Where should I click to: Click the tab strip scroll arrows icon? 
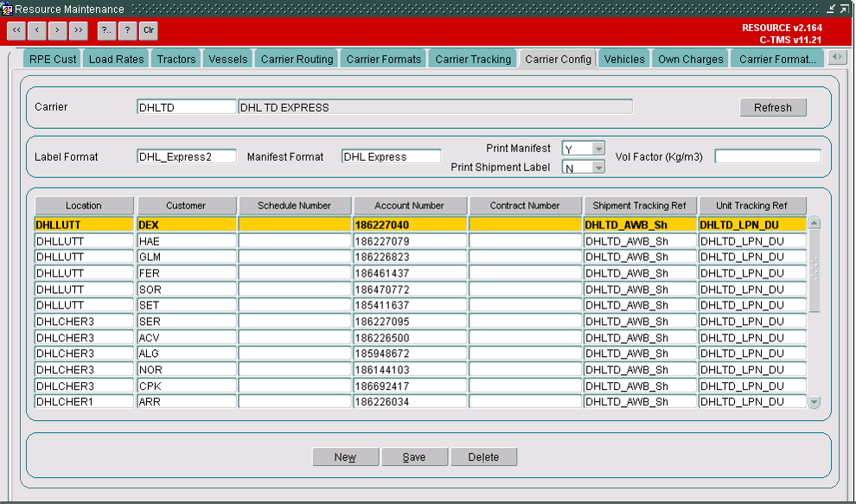(x=837, y=57)
